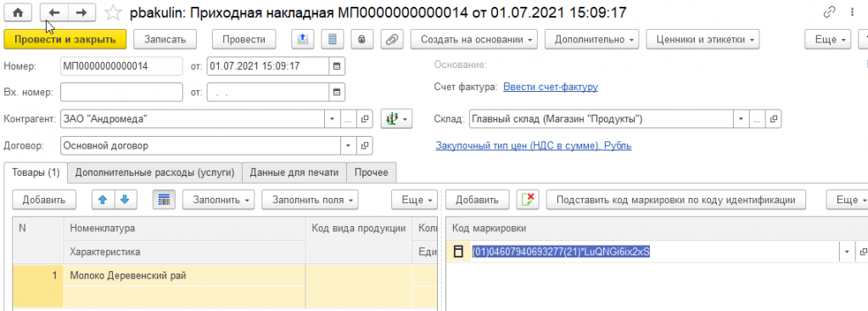Click the package icon beside marking code
Screen dimensions: 868x311
pyautogui.click(x=458, y=252)
